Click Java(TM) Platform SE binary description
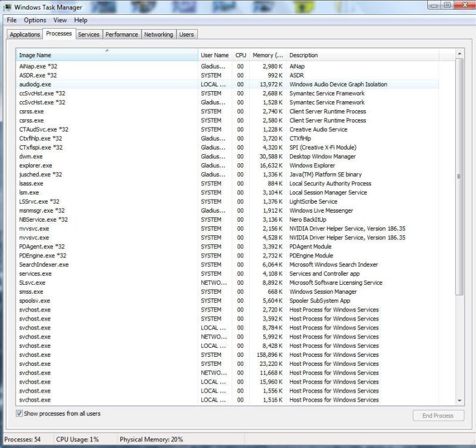 click(325, 175)
